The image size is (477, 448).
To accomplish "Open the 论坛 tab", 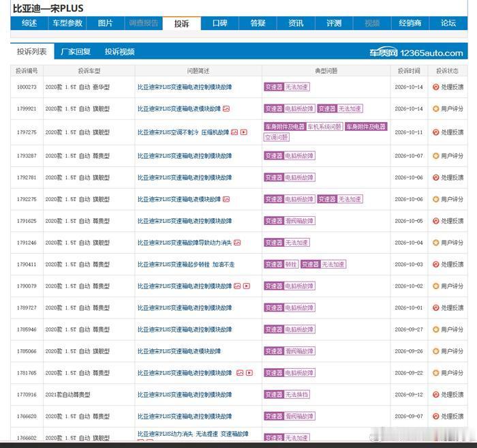I will pos(448,23).
